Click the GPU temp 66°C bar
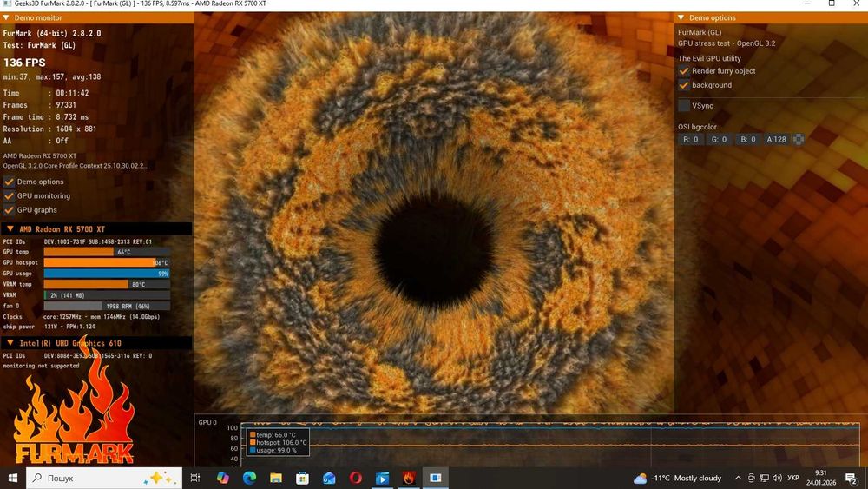 tap(107, 252)
